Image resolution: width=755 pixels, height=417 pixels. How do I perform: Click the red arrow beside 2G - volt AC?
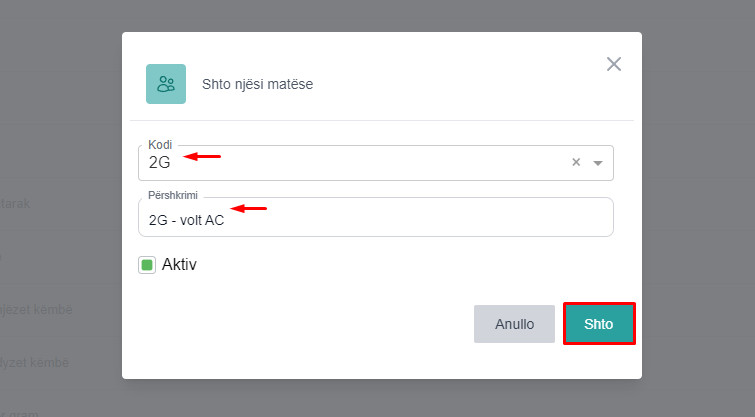pyautogui.click(x=250, y=208)
